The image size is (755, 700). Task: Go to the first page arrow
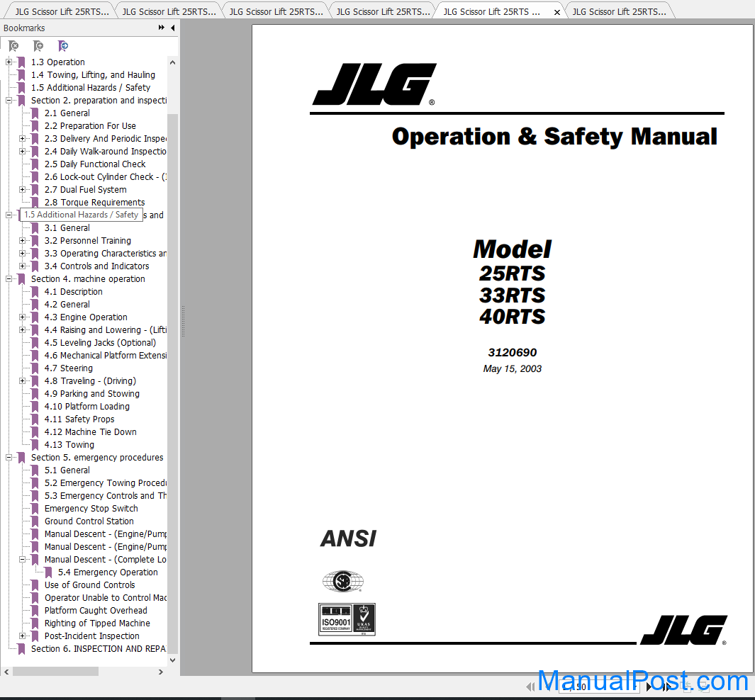[x=530, y=687]
